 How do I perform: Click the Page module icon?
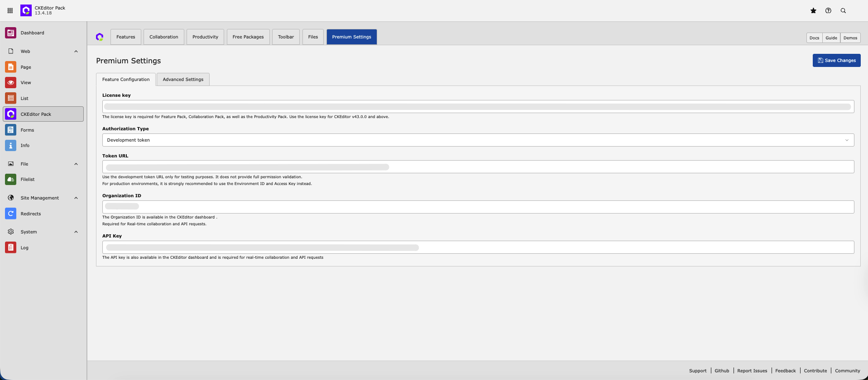click(10, 67)
